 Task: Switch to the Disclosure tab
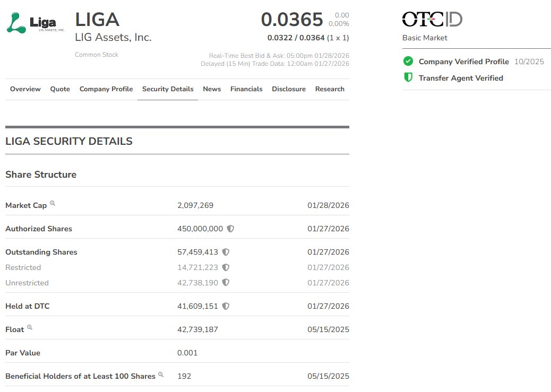pyautogui.click(x=289, y=89)
